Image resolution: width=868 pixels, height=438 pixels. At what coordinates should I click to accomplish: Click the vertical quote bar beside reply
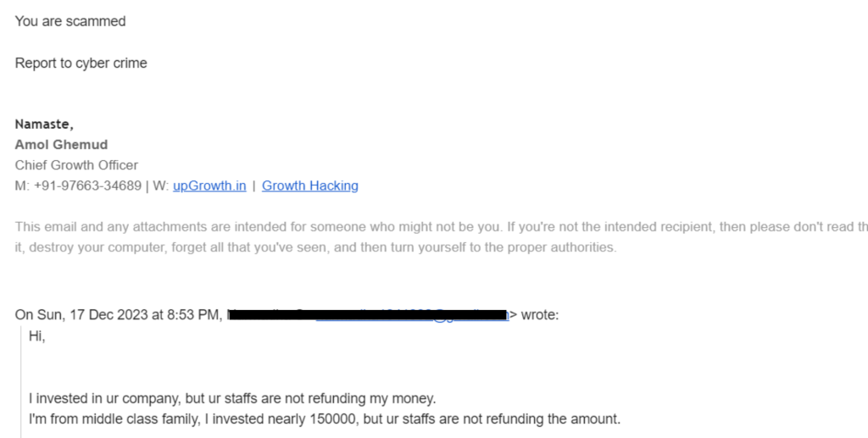tap(21, 381)
